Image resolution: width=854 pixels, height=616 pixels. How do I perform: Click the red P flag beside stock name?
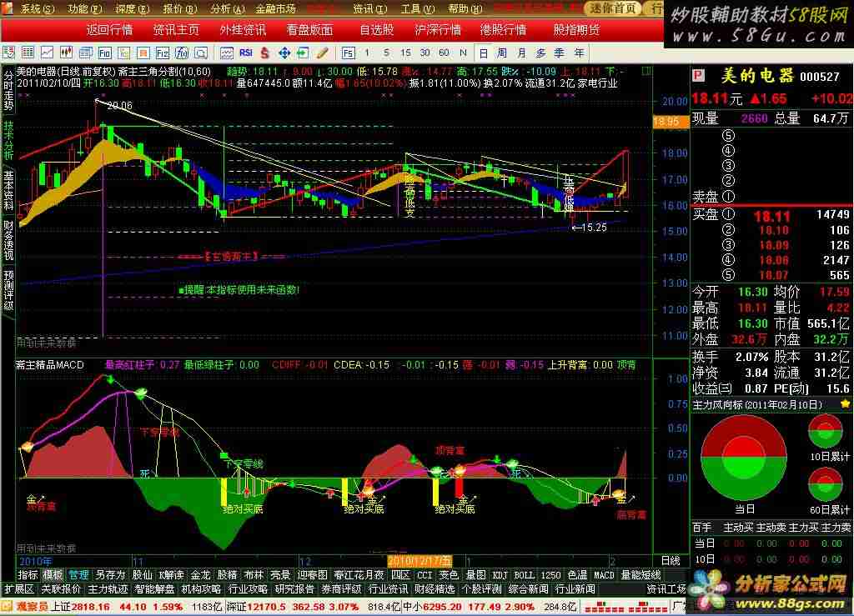coord(698,76)
